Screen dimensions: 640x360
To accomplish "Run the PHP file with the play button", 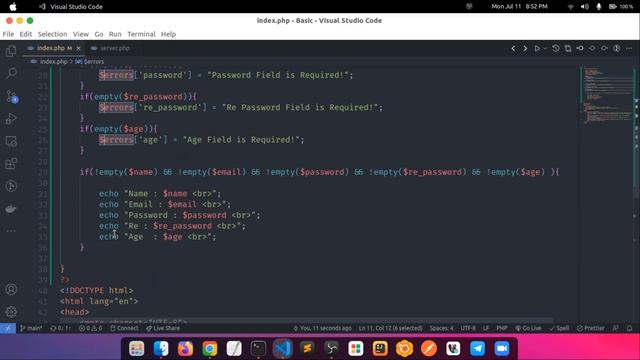I will coord(537,49).
